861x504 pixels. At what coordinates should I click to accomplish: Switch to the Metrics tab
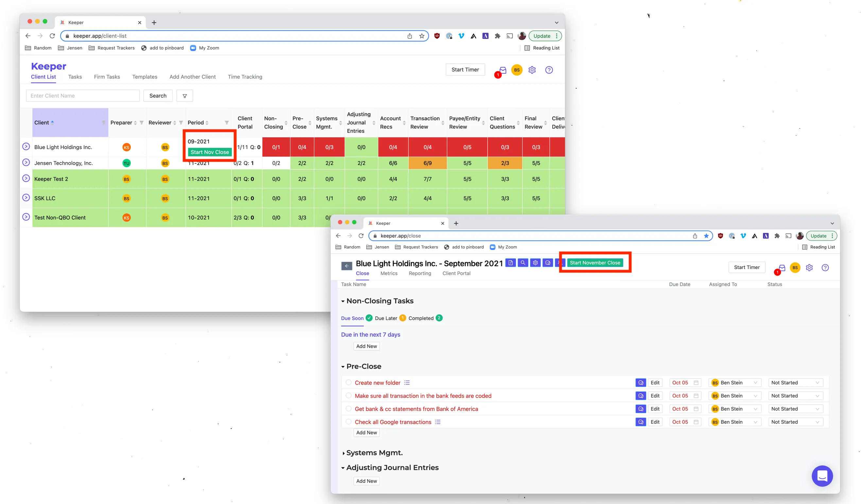(x=389, y=274)
